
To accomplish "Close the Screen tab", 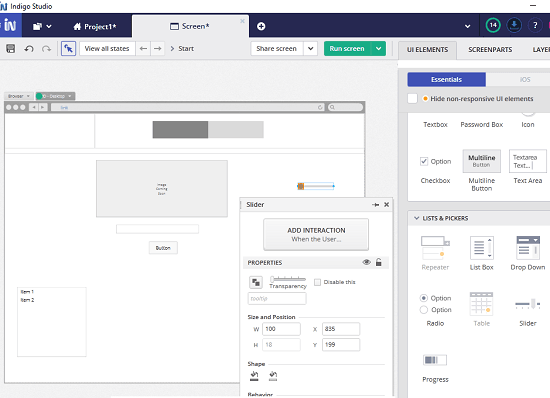I will (242, 21).
